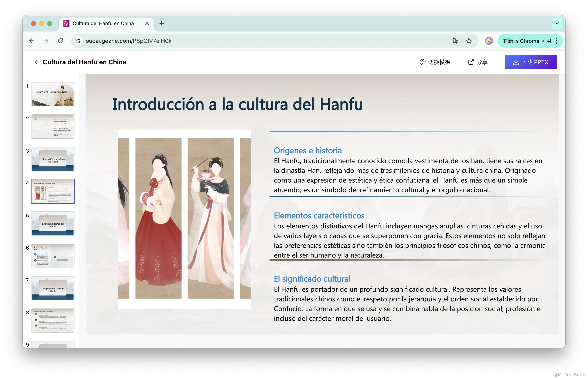Bookmark this page with the star icon
This screenshot has height=378, width=588.
tap(469, 41)
